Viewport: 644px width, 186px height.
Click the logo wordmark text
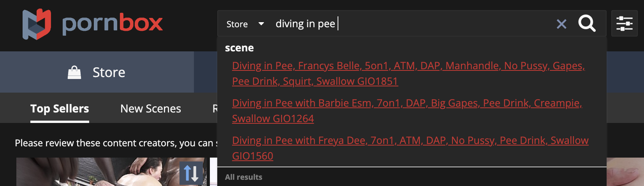coord(112,24)
